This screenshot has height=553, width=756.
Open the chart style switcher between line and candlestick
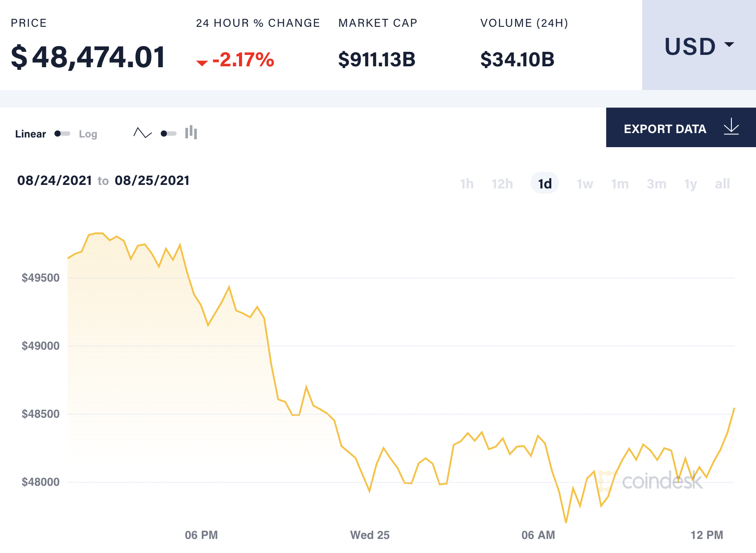167,133
